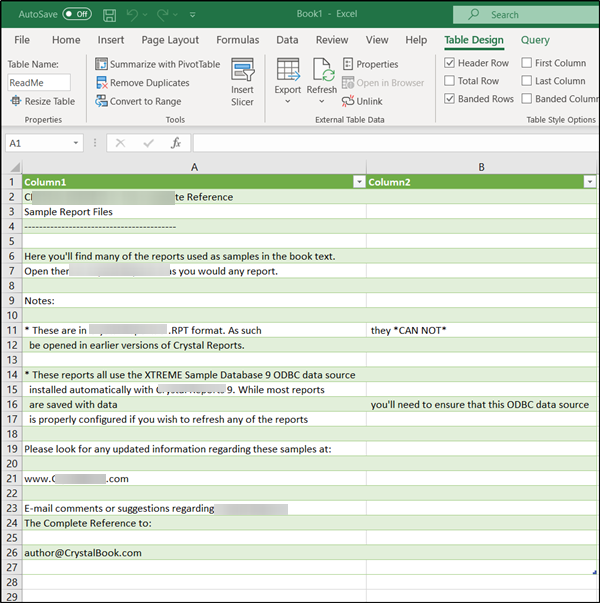Click the Undo arrow icon
The height and width of the screenshot is (603, 600).
[134, 15]
